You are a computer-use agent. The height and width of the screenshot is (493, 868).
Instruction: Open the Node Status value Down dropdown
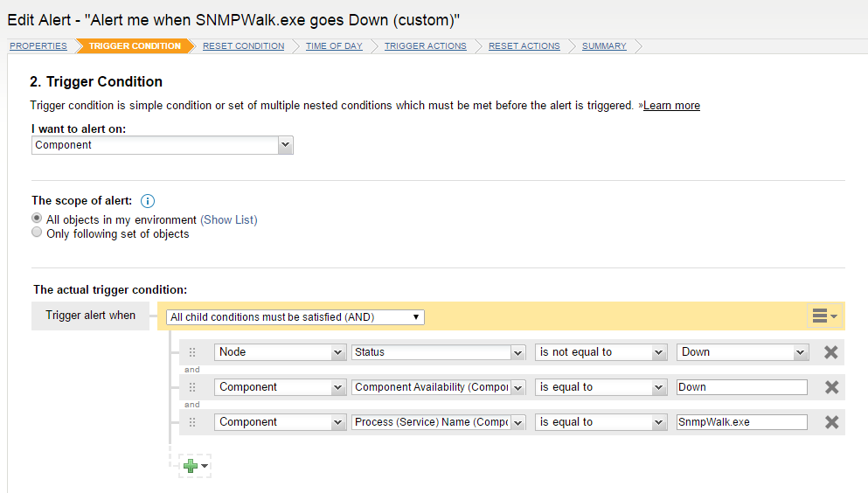click(x=742, y=352)
